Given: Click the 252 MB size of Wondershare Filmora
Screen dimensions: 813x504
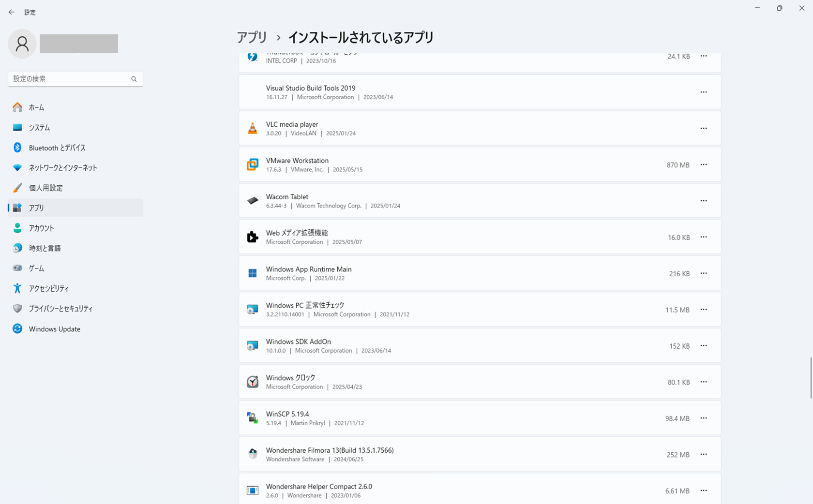Looking at the screenshot, I should pos(678,455).
